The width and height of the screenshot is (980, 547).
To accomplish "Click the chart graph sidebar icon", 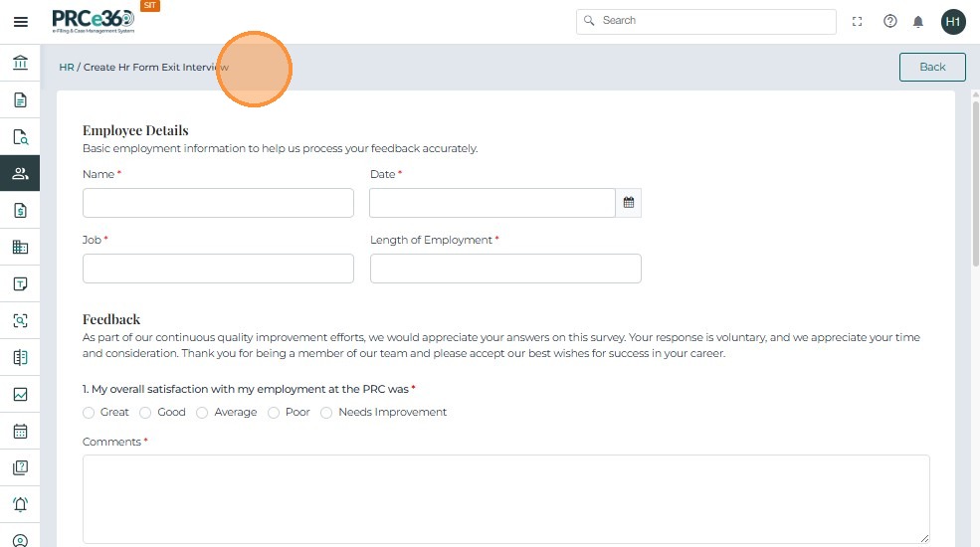I will (20, 395).
